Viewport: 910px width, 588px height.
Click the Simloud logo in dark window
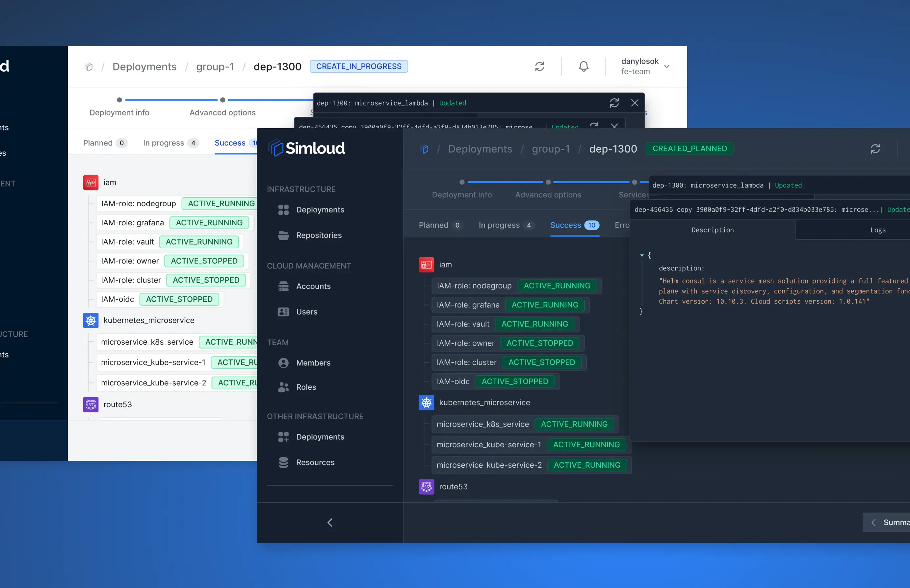pos(306,148)
